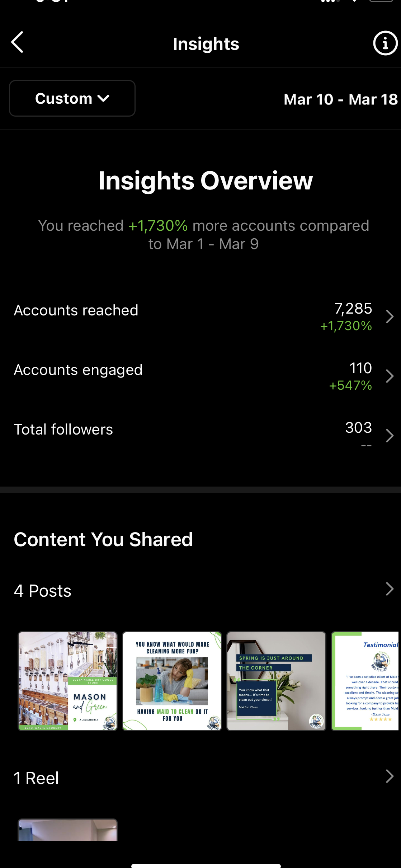The image size is (401, 868).
Task: Open the 4 Posts chevron arrow
Action: pyautogui.click(x=390, y=589)
